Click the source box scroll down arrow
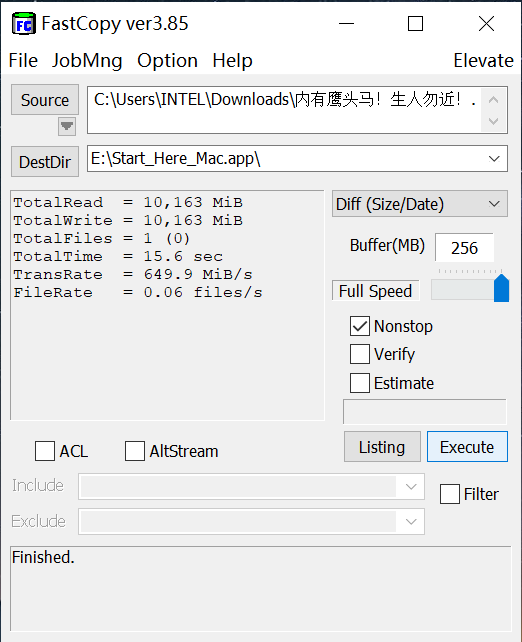The width and height of the screenshot is (522, 642). (494, 121)
